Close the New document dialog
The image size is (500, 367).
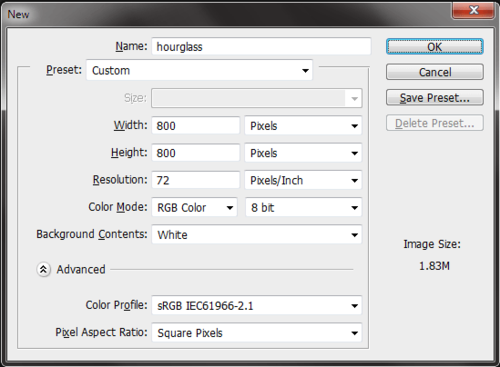(474, 10)
